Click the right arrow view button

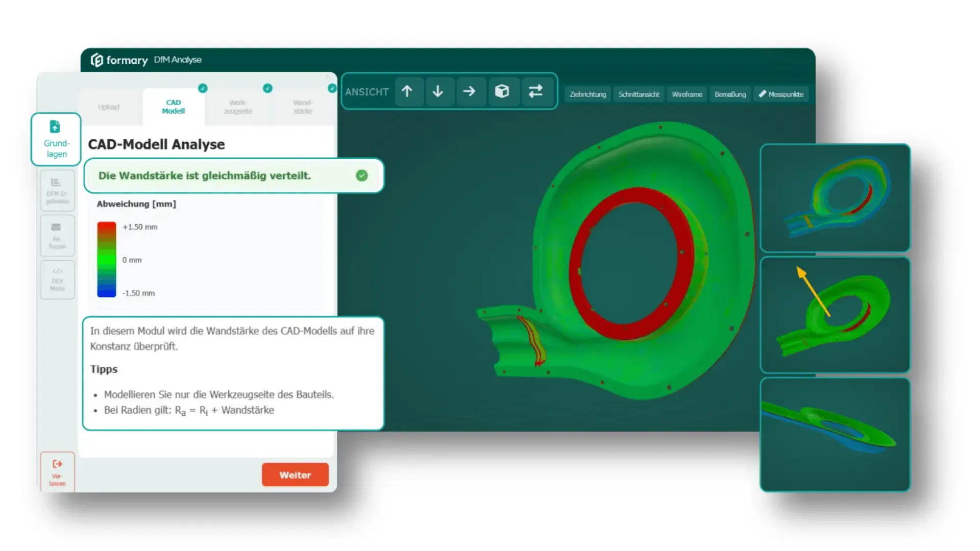tap(469, 92)
